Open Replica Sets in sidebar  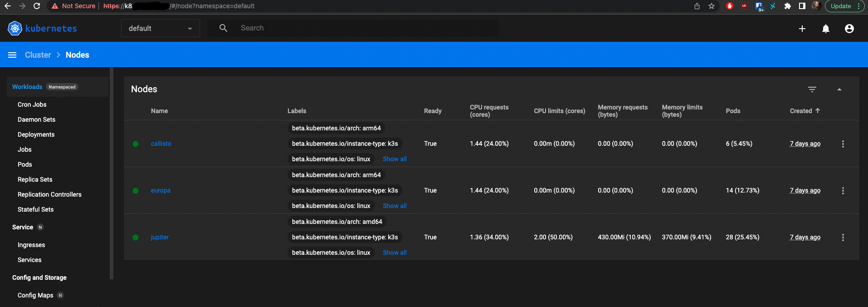pos(35,179)
